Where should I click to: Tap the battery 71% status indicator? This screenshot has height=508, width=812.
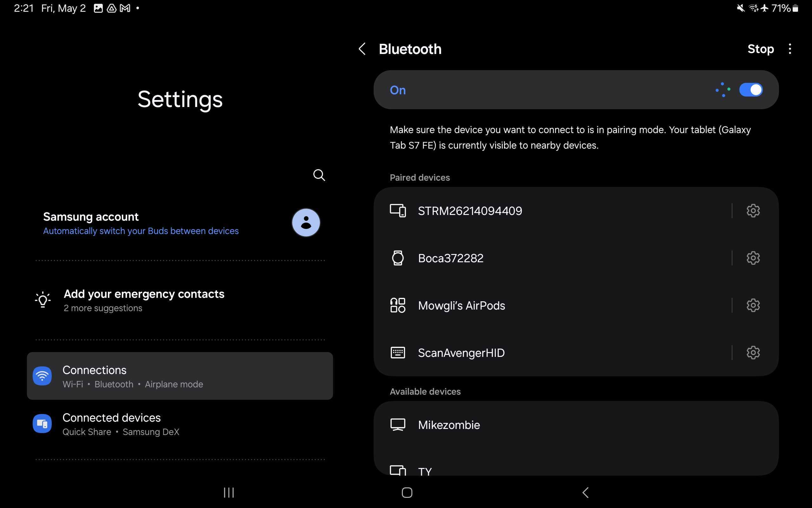(784, 8)
